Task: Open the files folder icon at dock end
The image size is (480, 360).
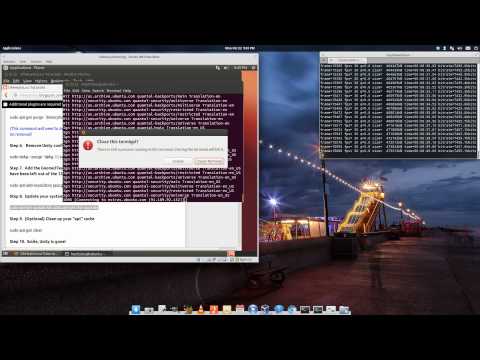Action: [x=344, y=309]
